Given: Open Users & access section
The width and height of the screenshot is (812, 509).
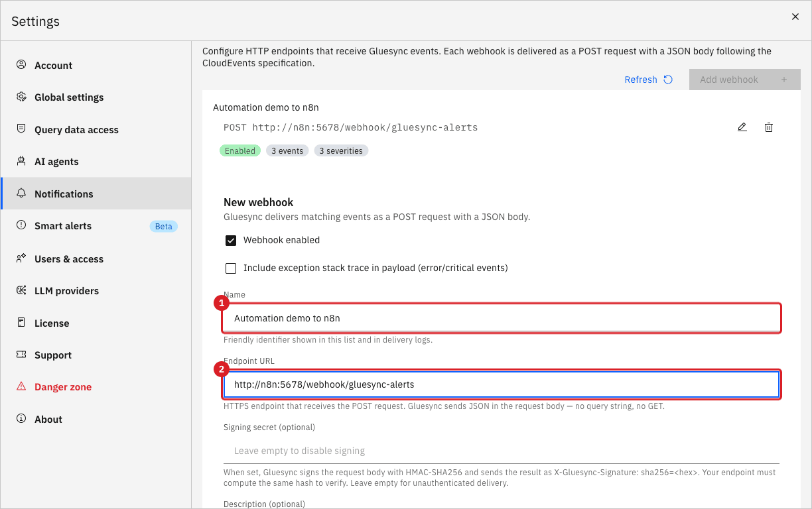Looking at the screenshot, I should click(x=96, y=258).
